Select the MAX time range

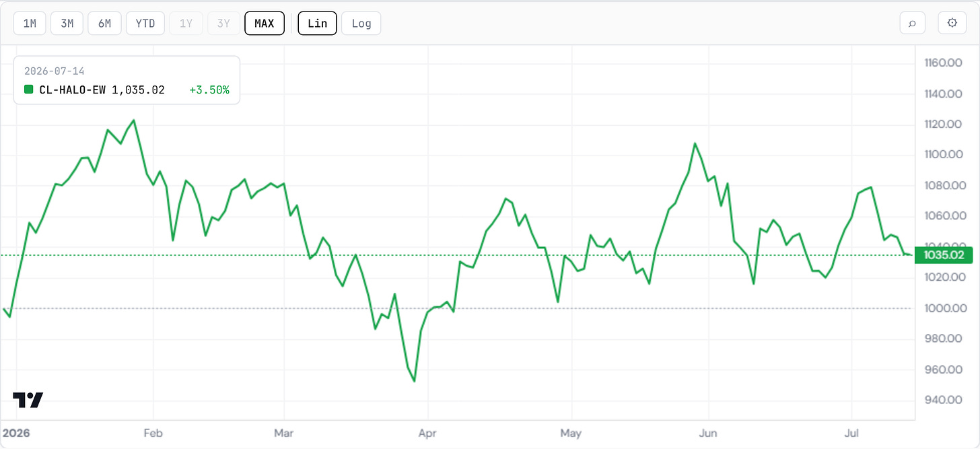pyautogui.click(x=265, y=24)
